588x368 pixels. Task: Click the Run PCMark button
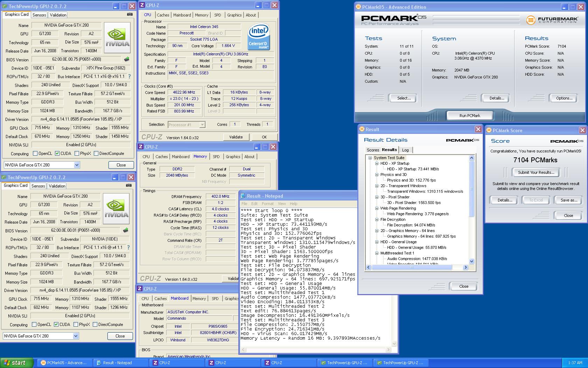[x=470, y=116]
